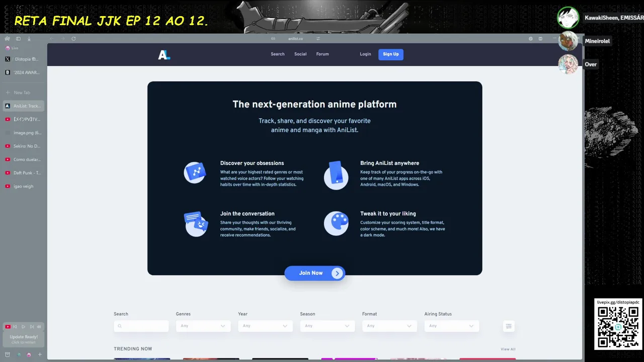
Task: Go back with the browser back arrow
Action: tap(51, 39)
